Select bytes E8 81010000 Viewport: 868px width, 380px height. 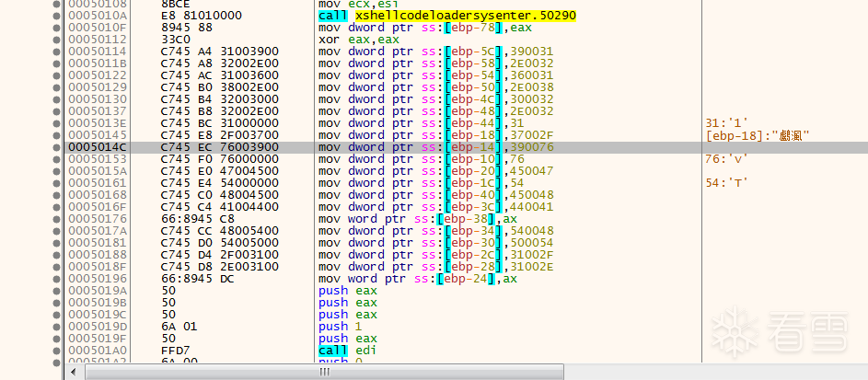coord(201,16)
